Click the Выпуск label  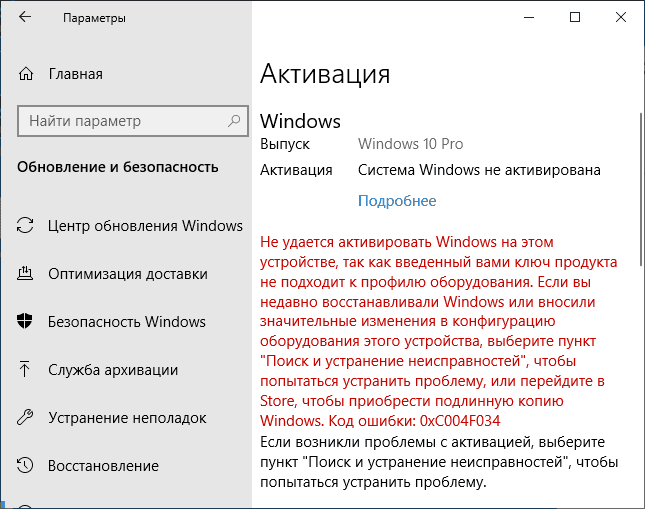coord(285,144)
